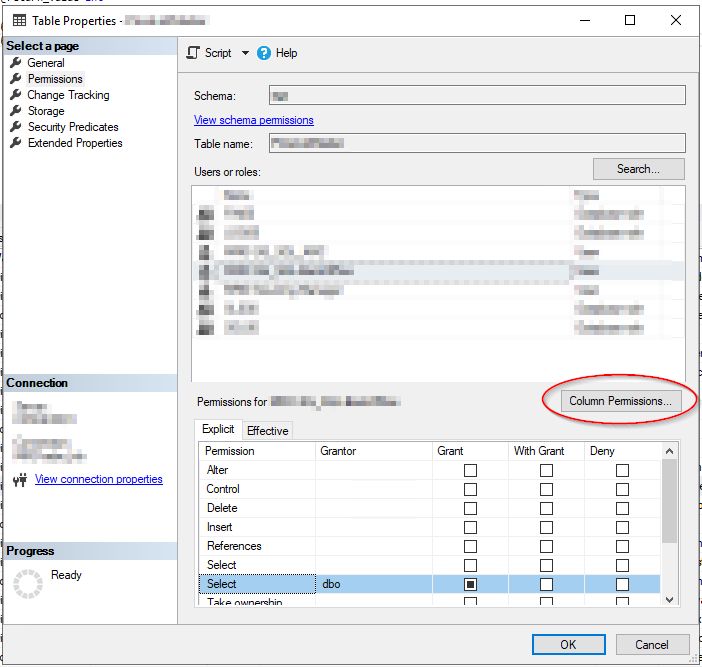Check Deny on the dbo Select row
The image size is (702, 667).
(x=622, y=584)
